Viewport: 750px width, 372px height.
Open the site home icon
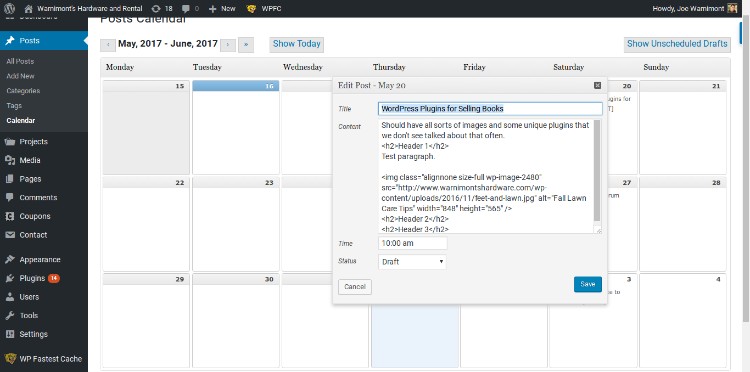coord(29,9)
